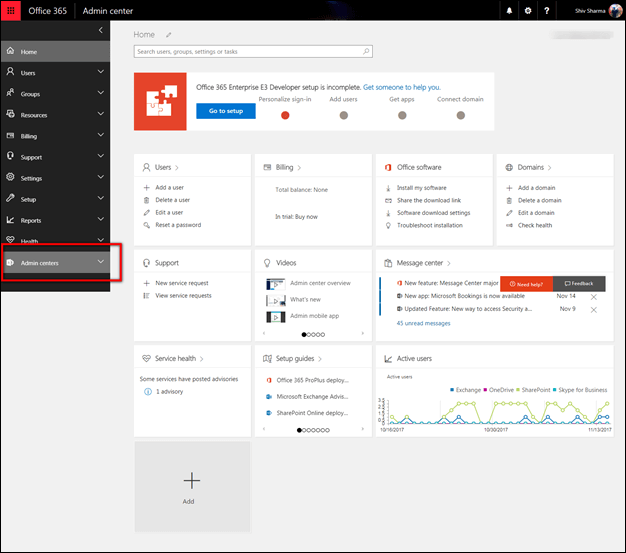Go to next Videos page arrow
Viewport: 626px width, 553px height.
click(x=363, y=333)
